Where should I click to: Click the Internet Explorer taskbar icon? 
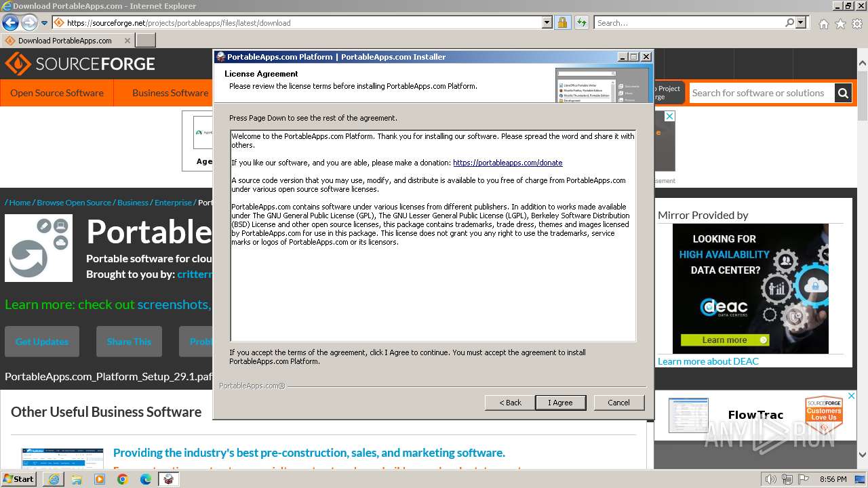point(54,479)
